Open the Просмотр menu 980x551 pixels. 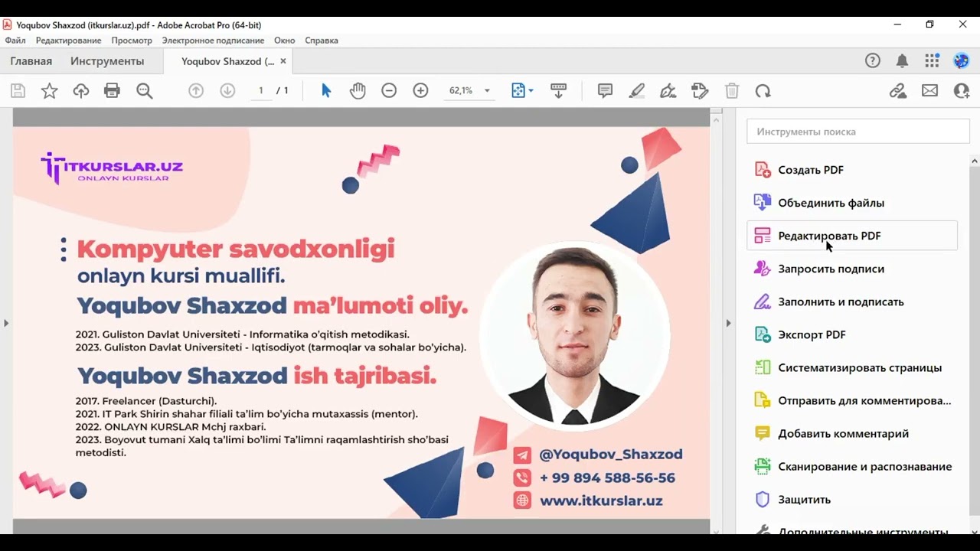132,40
